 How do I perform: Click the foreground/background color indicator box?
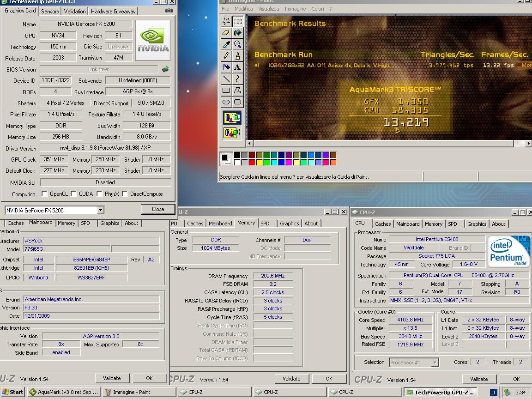click(226, 158)
